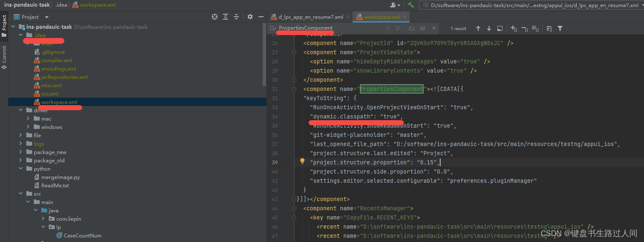Viewport: 644px width, 242px height.
Task: Open the search filter funnel icon
Action: click(x=560, y=28)
